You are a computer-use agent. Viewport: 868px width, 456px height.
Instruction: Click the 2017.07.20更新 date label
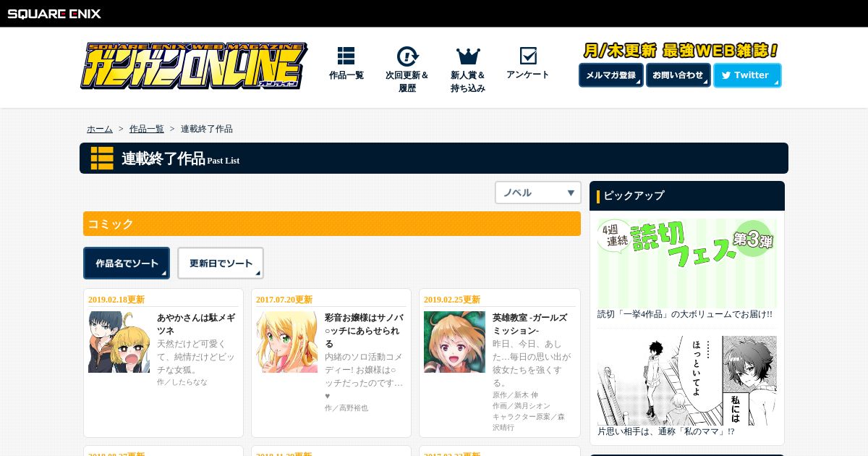[x=284, y=300]
